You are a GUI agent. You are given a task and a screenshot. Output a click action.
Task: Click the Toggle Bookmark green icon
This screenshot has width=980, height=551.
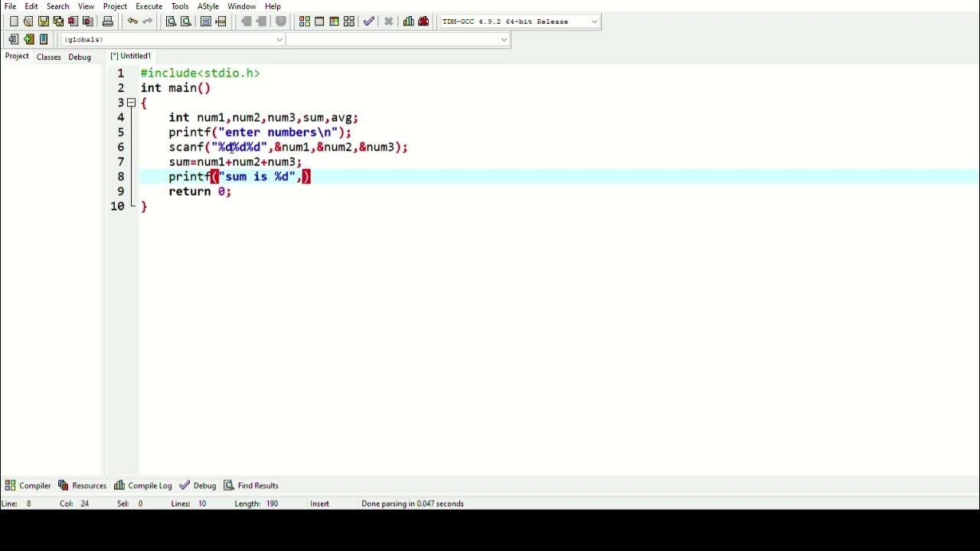point(29,39)
